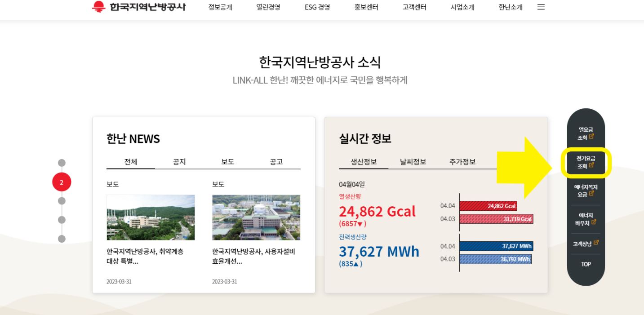
Task: Select 공지 tab in 한난 NEWS
Action: (179, 162)
